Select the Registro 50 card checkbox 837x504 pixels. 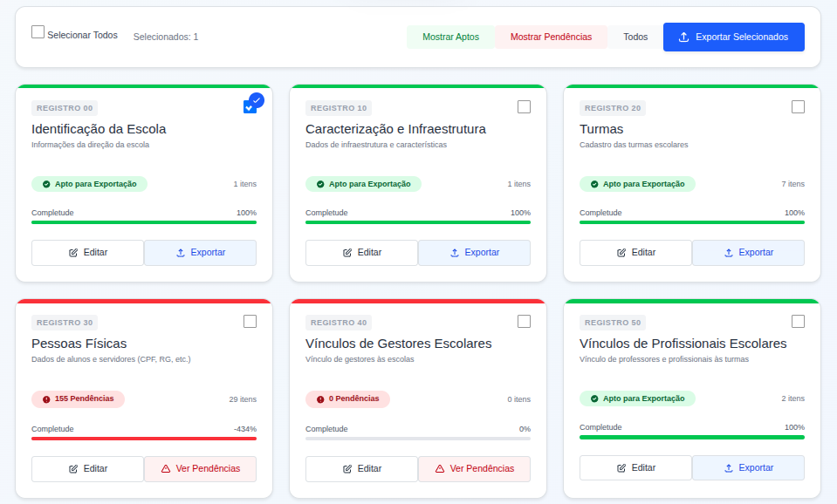coord(798,321)
